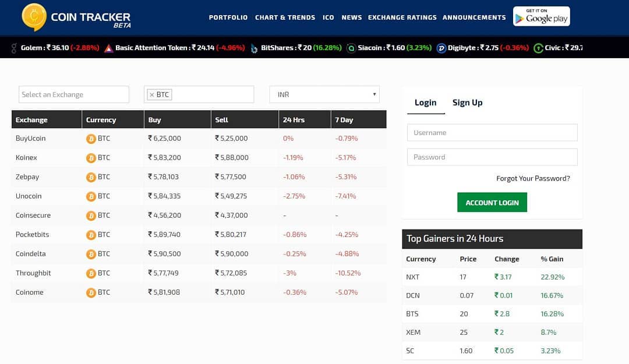
Task: Open the Portfolio menu item
Action: 228,17
